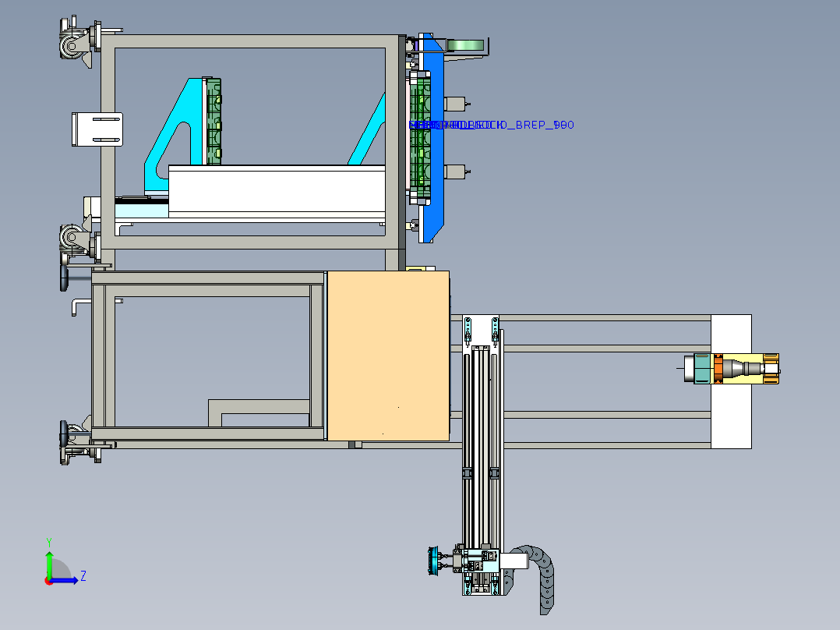This screenshot has height=630, width=840.
Task: Click the green Y axis of triad
Action: coord(49,564)
